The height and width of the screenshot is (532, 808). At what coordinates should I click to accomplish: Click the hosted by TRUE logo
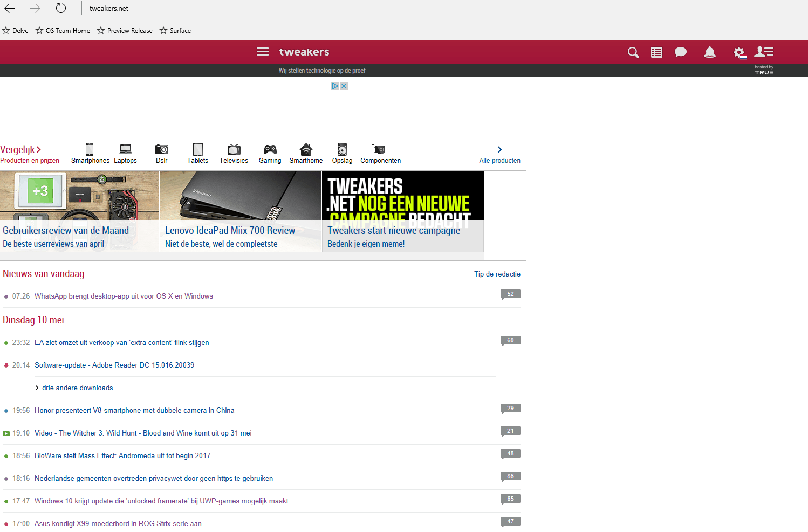click(x=764, y=70)
